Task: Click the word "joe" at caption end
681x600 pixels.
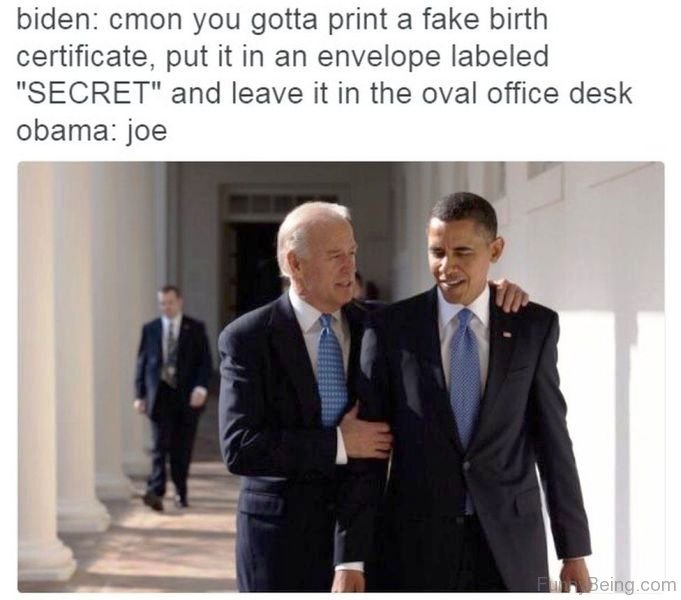Action: (x=147, y=130)
